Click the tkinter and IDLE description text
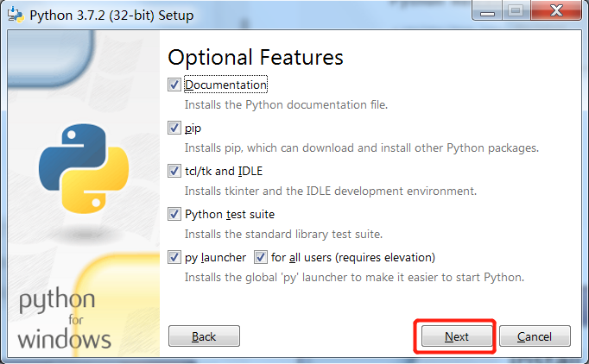Viewport: 589px width, 364px height. coord(331,191)
